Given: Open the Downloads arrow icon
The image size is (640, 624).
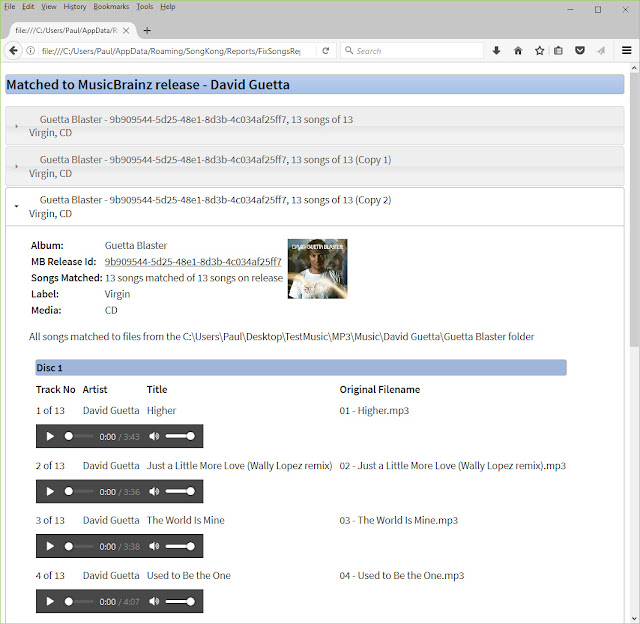Looking at the screenshot, I should coord(496,51).
